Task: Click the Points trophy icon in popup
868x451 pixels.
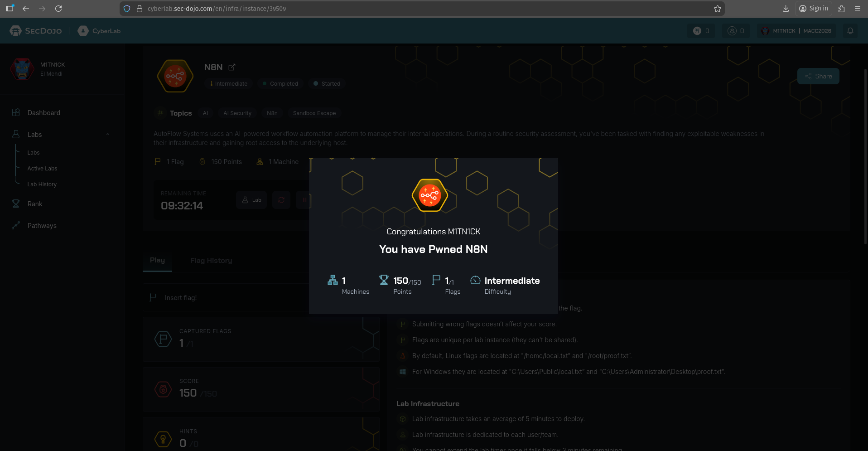Action: click(384, 280)
